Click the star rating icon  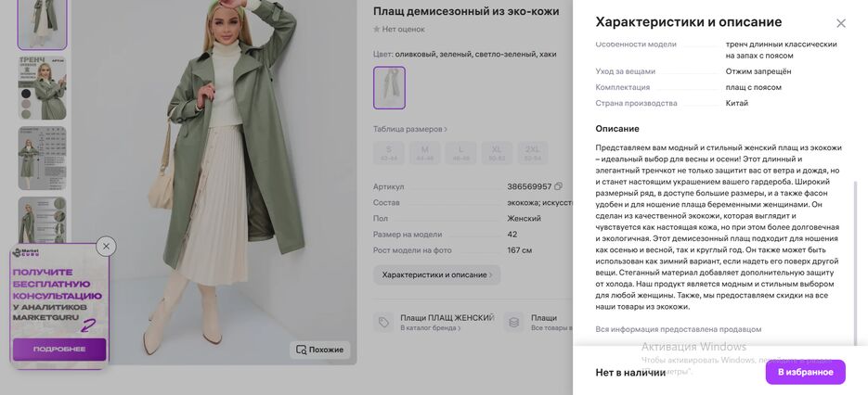[376, 30]
